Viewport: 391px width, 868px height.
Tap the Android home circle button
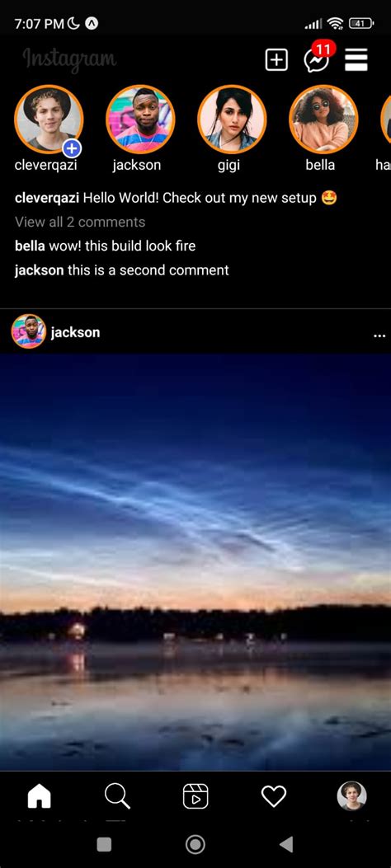coord(195,844)
